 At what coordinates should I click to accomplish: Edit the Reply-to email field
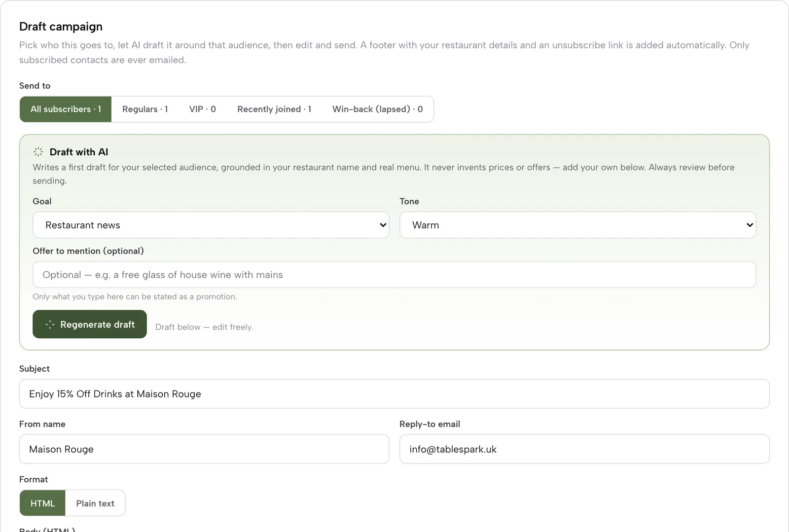(x=584, y=449)
